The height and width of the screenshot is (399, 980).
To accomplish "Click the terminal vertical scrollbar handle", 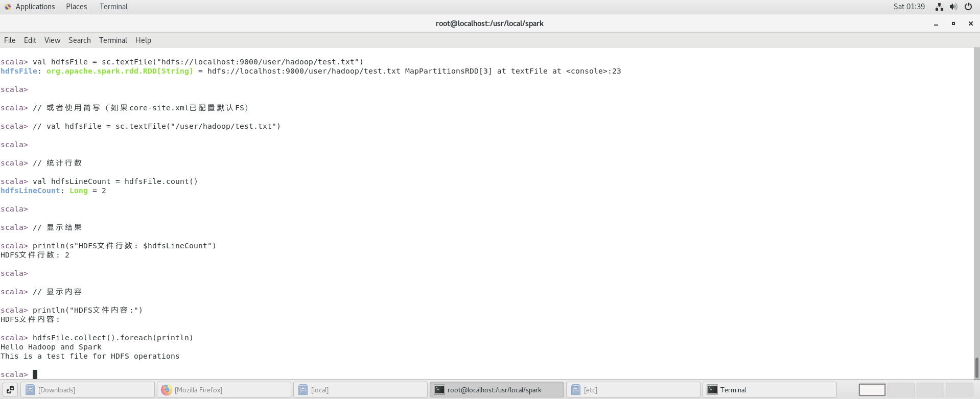I will point(976,367).
